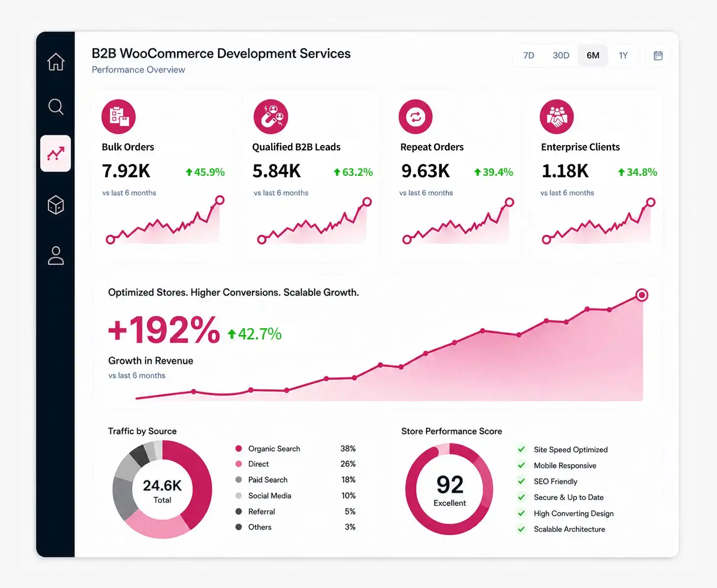The image size is (717, 588).
Task: Click the Others legend color dot
Action: click(239, 527)
